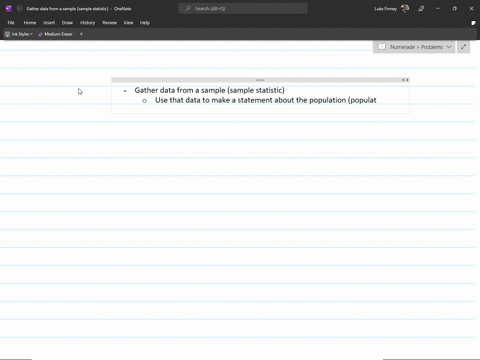Open the History tab
Screen dimensions: 480x360
click(87, 23)
